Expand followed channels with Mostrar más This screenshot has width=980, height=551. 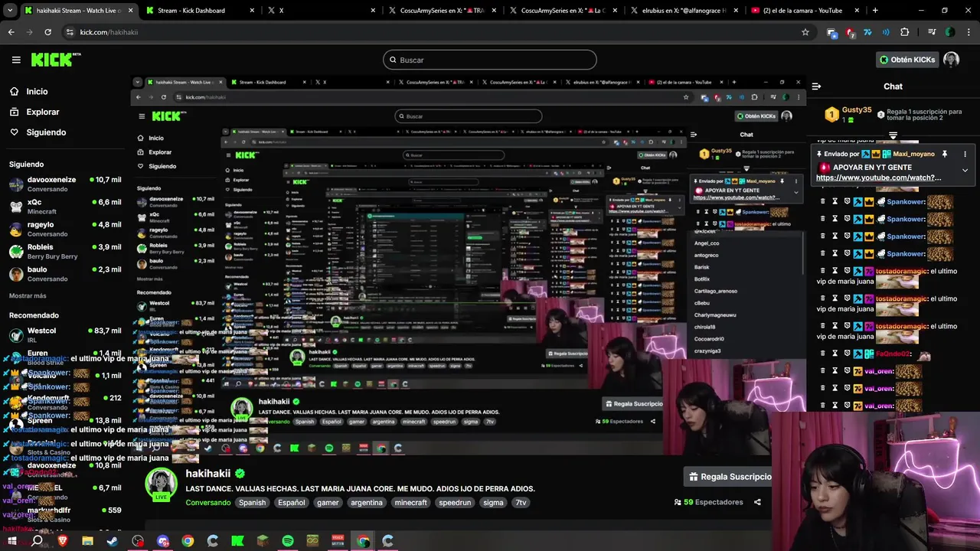click(x=28, y=295)
